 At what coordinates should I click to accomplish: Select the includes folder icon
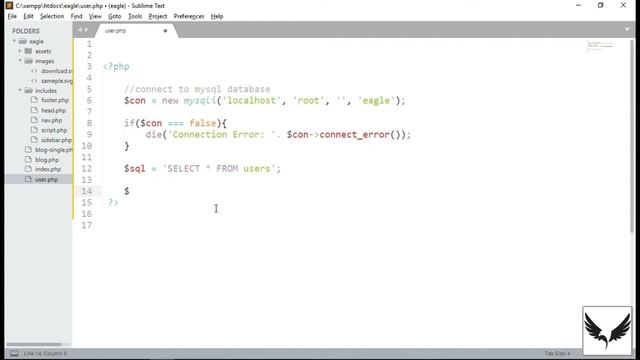tap(28, 90)
